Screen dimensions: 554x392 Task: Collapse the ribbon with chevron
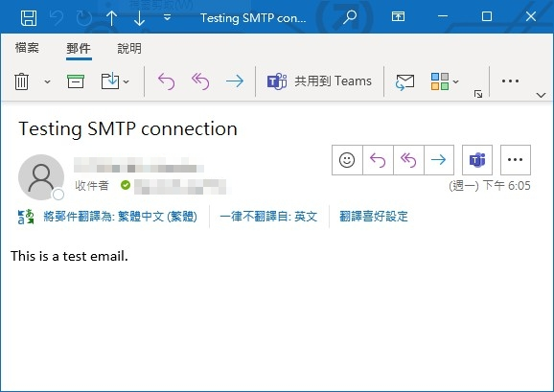(x=541, y=95)
